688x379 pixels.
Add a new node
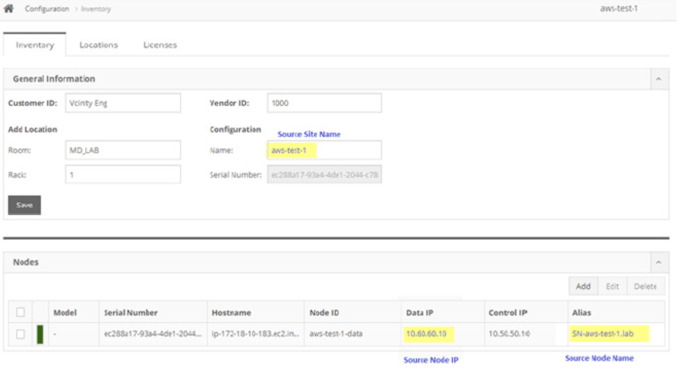click(x=583, y=286)
